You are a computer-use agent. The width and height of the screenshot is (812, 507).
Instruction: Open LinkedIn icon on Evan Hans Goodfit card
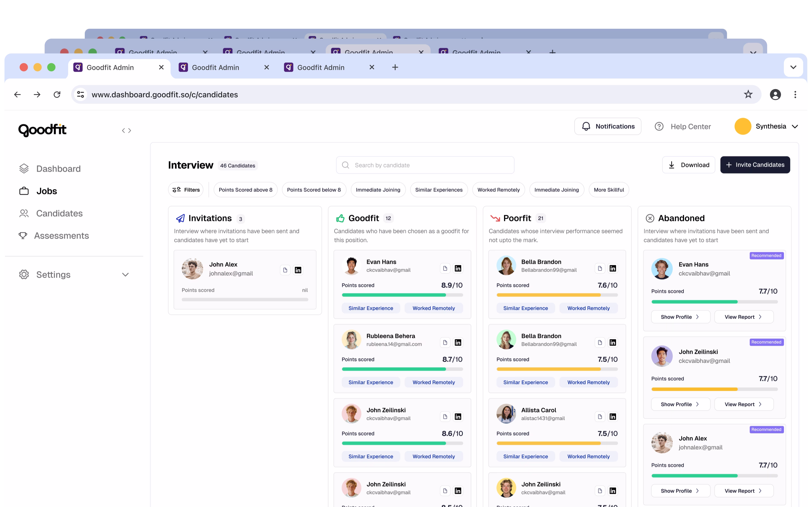(458, 268)
